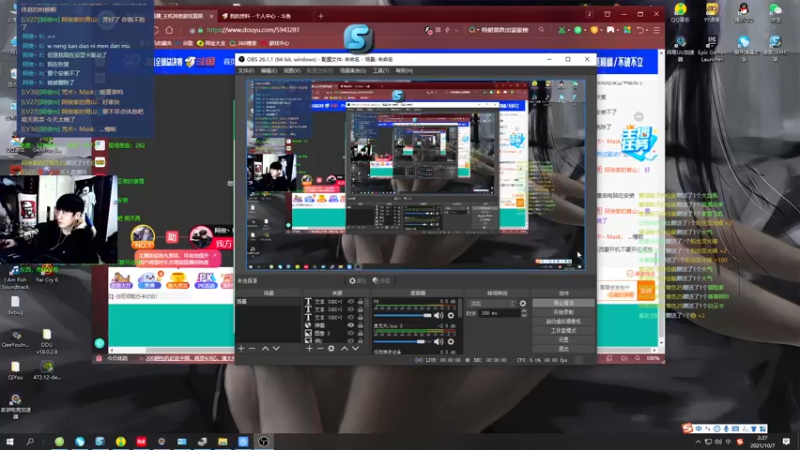The image size is (800, 450).
Task: Open the 场景集合(S) menu in OBS
Action: click(353, 71)
